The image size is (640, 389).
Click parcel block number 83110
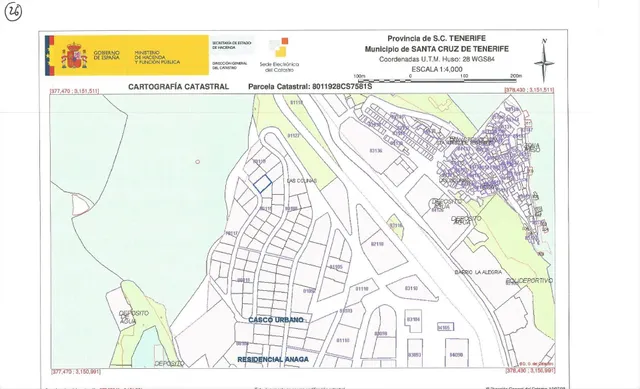pyautogui.click(x=411, y=288)
